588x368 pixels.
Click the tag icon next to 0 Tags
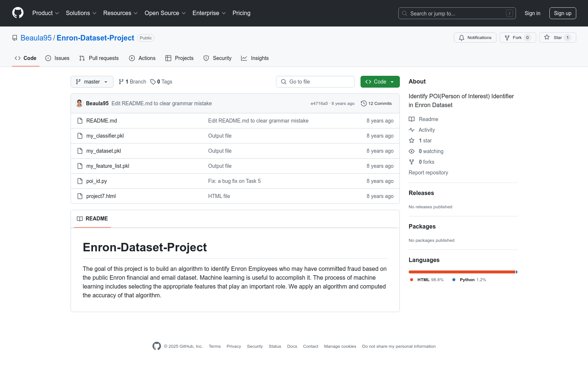(153, 82)
